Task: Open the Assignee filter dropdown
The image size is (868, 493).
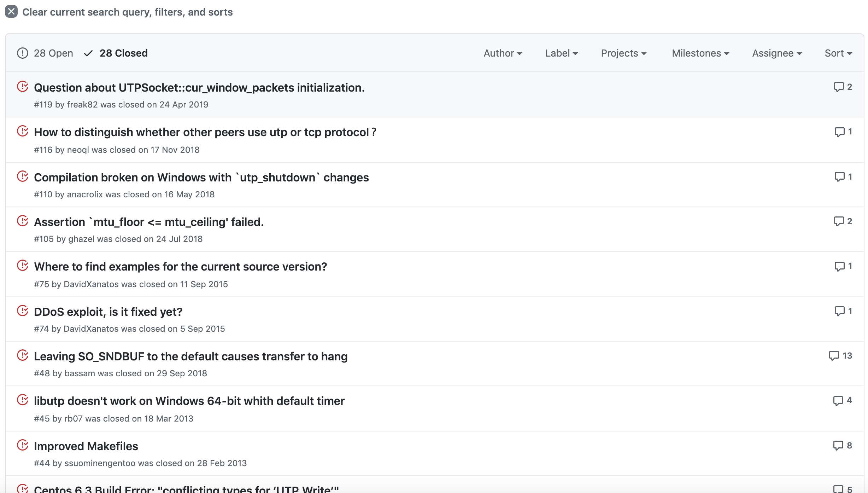Action: click(777, 53)
